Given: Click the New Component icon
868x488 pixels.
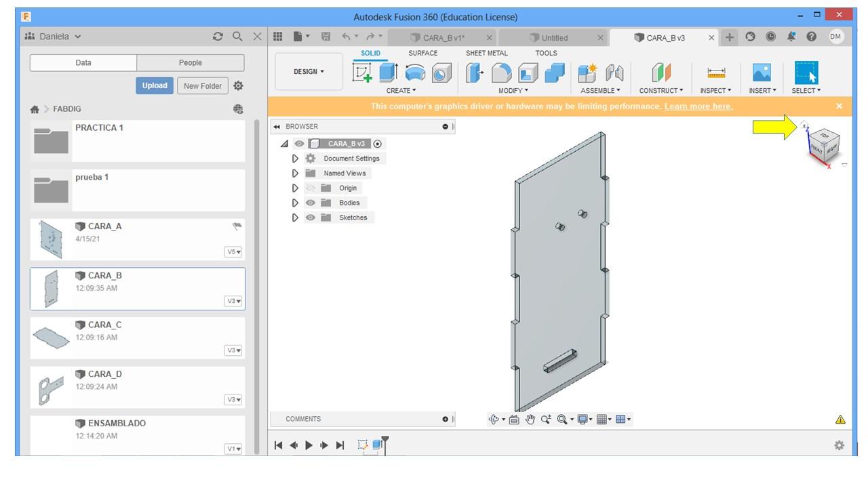Looking at the screenshot, I should [587, 72].
